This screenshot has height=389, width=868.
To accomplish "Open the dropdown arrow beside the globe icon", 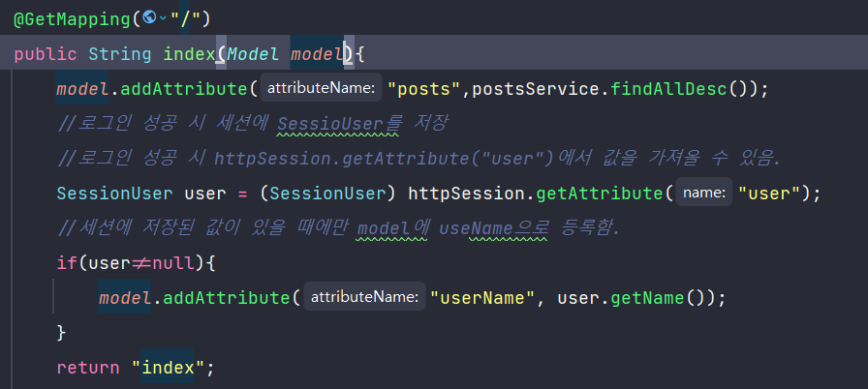I will point(163,18).
